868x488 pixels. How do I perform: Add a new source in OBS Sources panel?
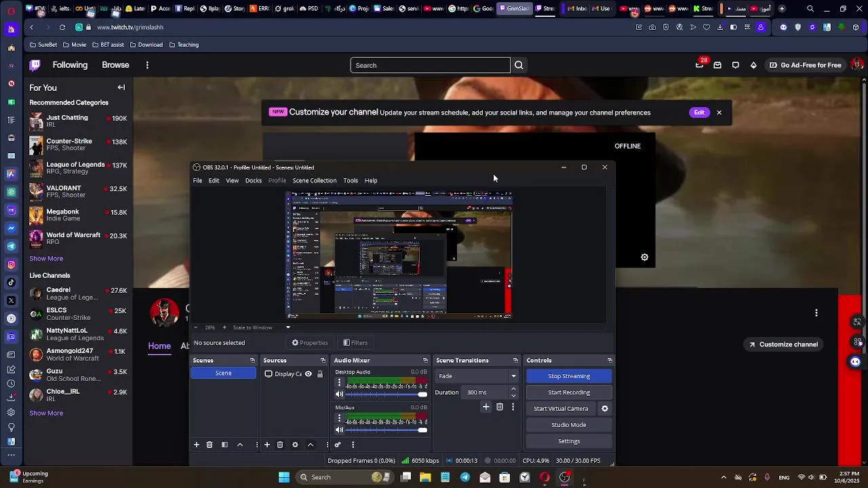[x=267, y=445]
